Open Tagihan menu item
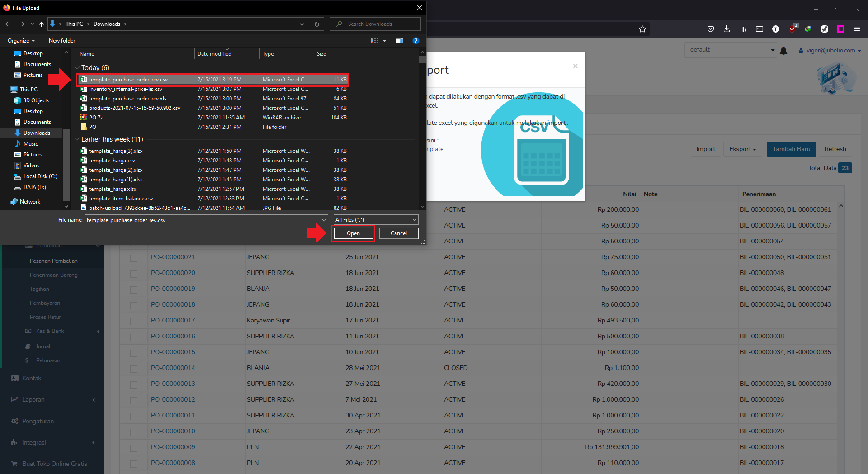Viewport: 868px width, 474px height. pyautogui.click(x=39, y=289)
